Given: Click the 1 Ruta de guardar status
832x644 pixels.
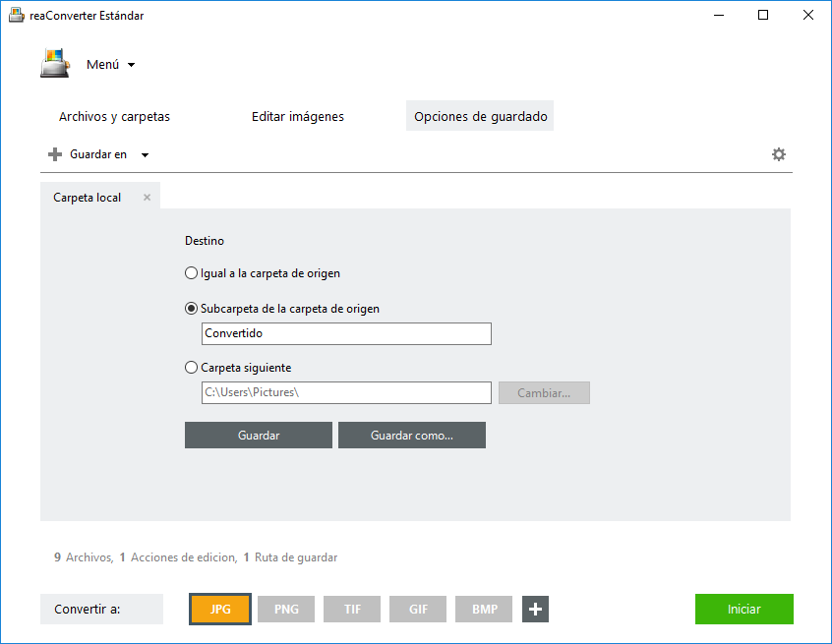Looking at the screenshot, I should 290,557.
